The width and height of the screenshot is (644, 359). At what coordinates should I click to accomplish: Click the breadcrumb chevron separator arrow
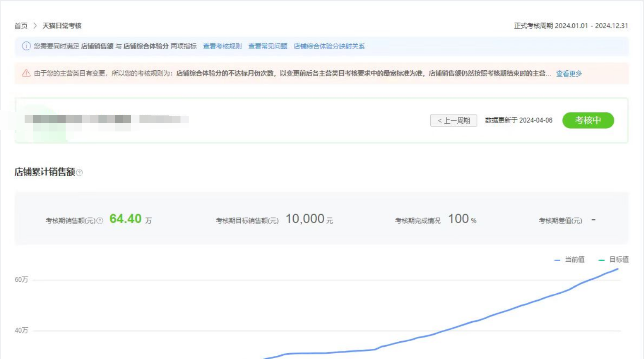(x=35, y=25)
